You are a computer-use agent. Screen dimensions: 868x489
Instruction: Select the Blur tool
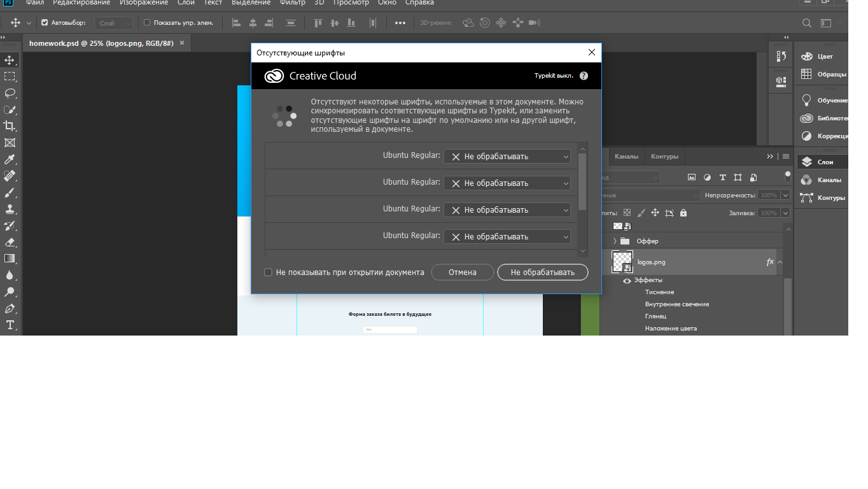(10, 275)
